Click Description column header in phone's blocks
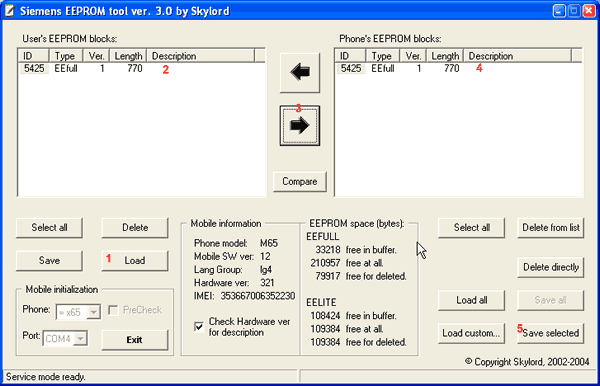This screenshot has width=600, height=386. click(518, 56)
